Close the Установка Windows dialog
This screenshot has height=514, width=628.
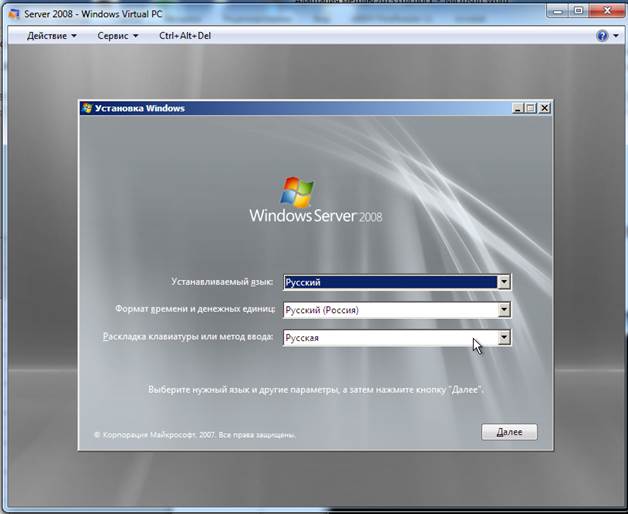click(544, 108)
